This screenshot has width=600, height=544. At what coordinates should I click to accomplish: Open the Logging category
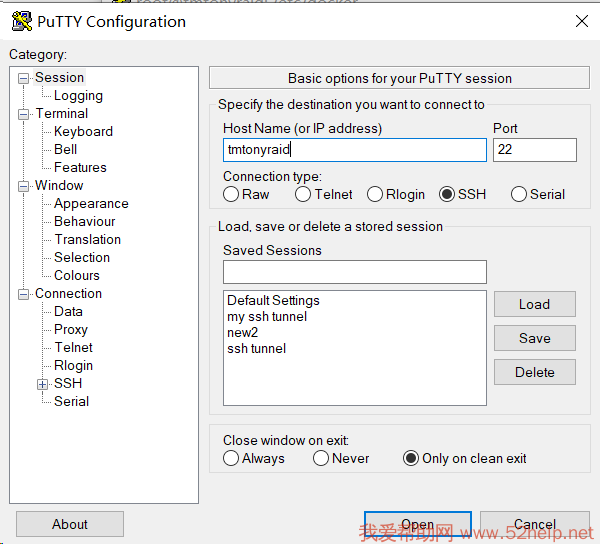[78, 96]
